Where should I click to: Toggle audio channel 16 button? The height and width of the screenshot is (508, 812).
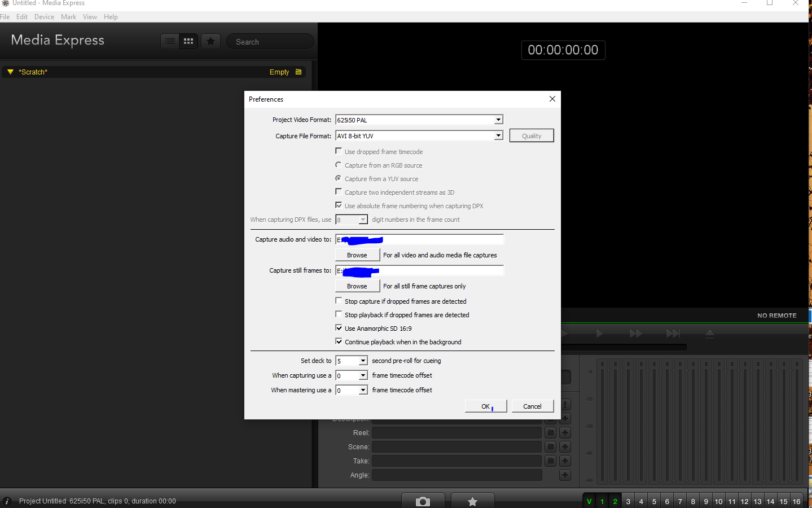tap(796, 501)
